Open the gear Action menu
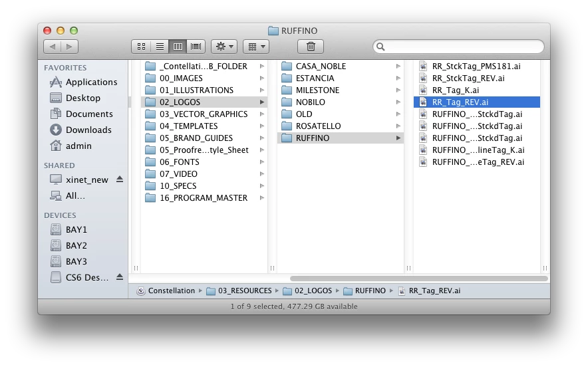 pyautogui.click(x=224, y=47)
